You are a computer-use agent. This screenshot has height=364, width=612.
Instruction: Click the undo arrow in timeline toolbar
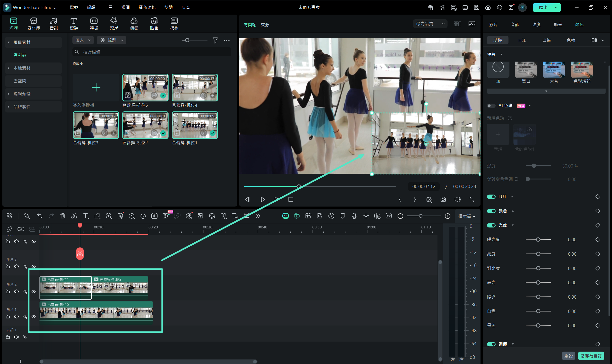[40, 216]
